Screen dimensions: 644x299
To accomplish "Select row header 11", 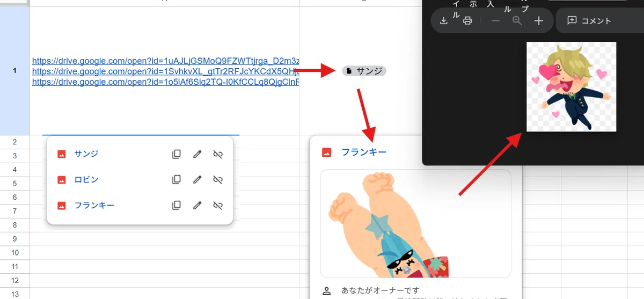I will point(14,266).
